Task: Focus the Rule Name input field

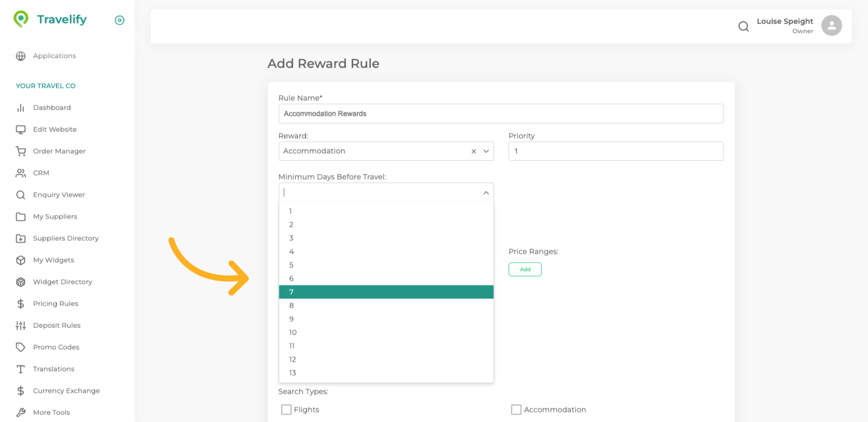Action: point(500,114)
